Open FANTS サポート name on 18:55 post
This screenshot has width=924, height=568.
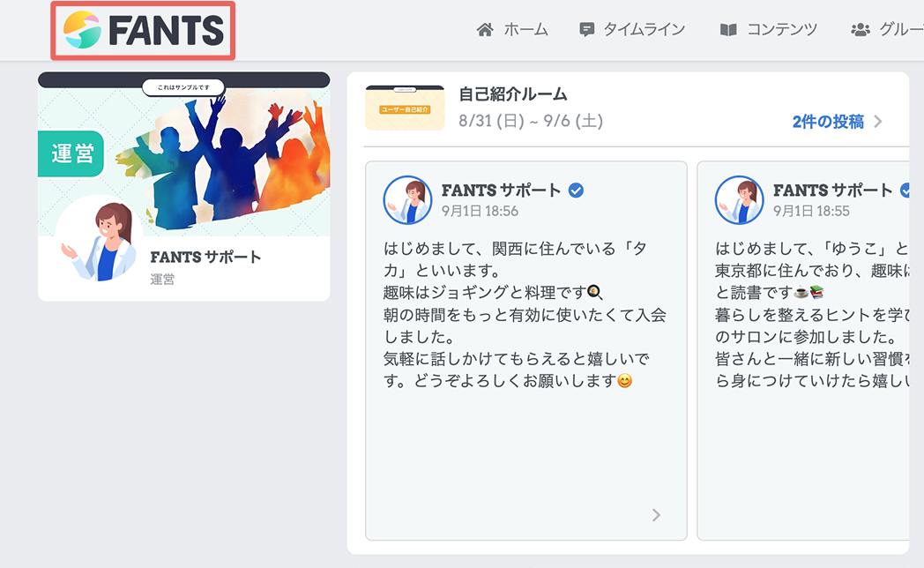832,191
